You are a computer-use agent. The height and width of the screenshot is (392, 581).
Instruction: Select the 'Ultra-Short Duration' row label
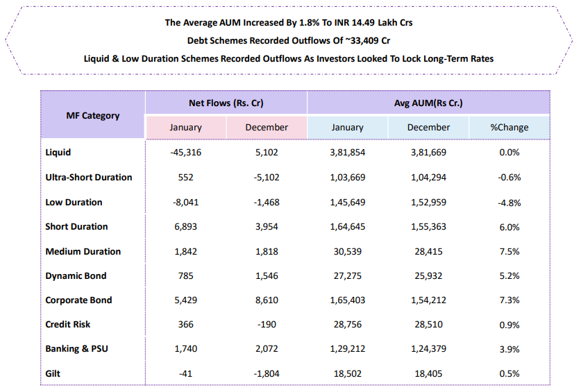point(89,177)
